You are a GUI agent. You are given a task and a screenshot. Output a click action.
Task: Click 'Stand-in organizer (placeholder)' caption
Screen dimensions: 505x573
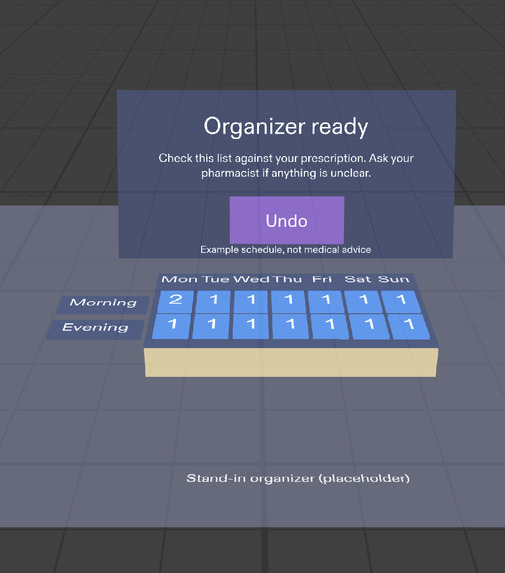click(x=298, y=478)
